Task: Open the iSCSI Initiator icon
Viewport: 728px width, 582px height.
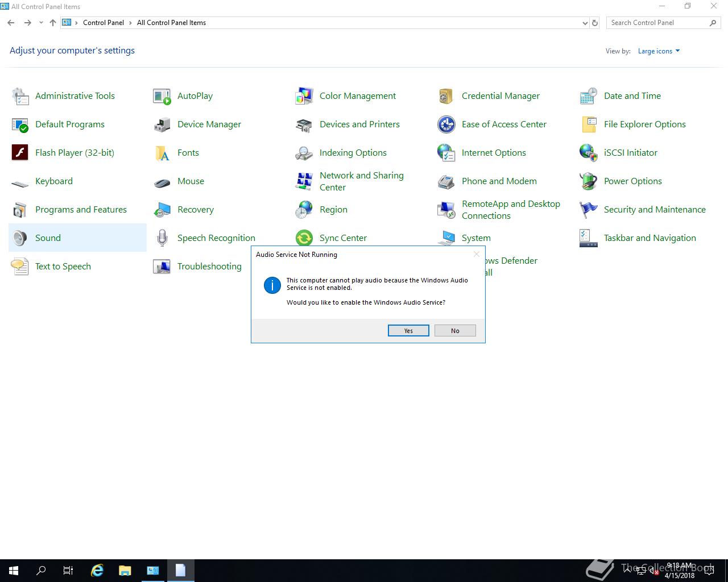Action: click(589, 153)
